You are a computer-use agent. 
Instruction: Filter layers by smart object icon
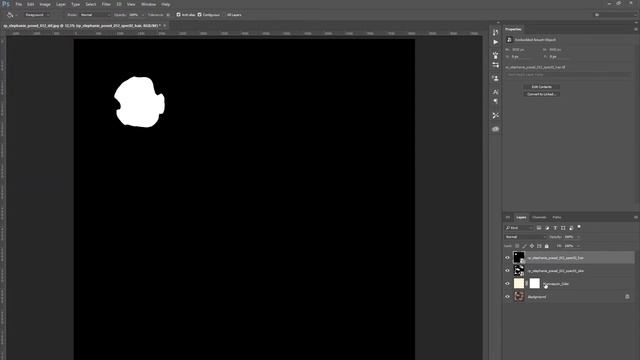pos(571,228)
